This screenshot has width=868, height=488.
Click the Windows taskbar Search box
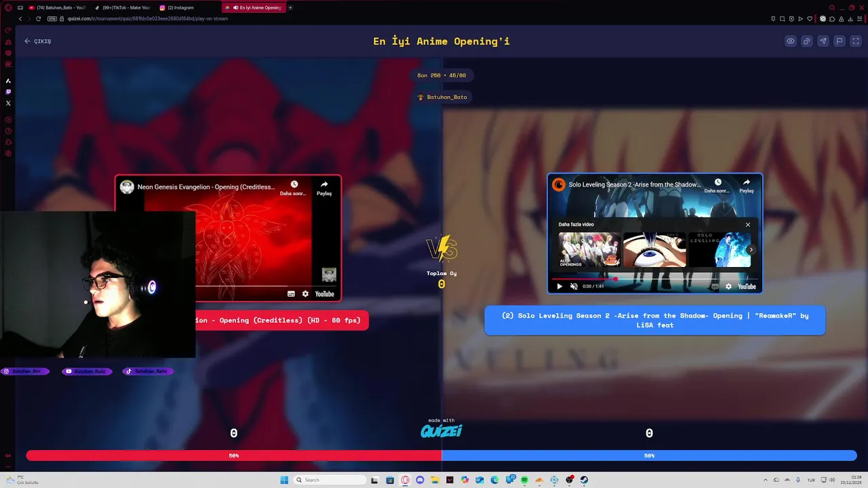coord(330,480)
